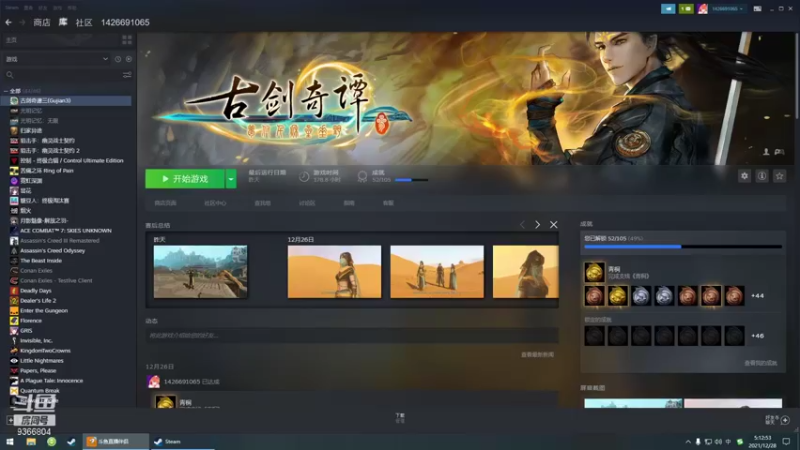Screen dimensions: 800x450
Task: Select ACE COMBAT 7: SKIES UNKNOWN
Action: point(65,231)
